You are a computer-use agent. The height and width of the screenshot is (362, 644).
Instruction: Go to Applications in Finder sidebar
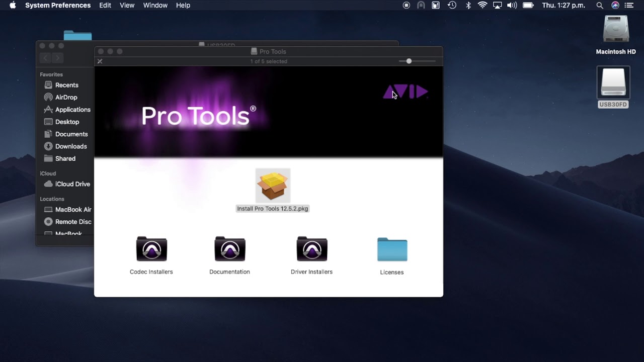tap(67, 110)
